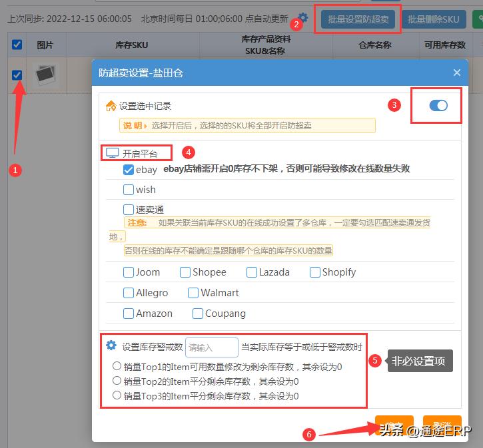Click the gear icon beside 设置库存警戒数
483x448 pixels.
[111, 345]
